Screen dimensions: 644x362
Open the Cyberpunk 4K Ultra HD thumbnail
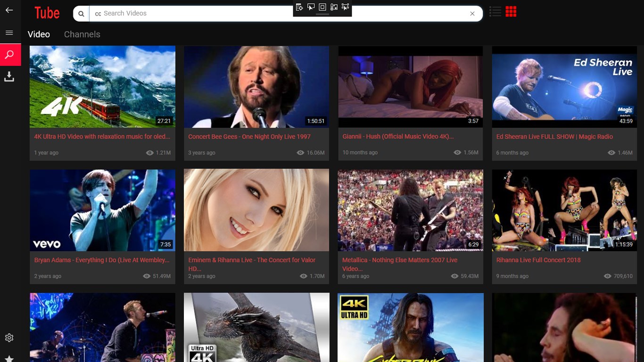point(411,328)
